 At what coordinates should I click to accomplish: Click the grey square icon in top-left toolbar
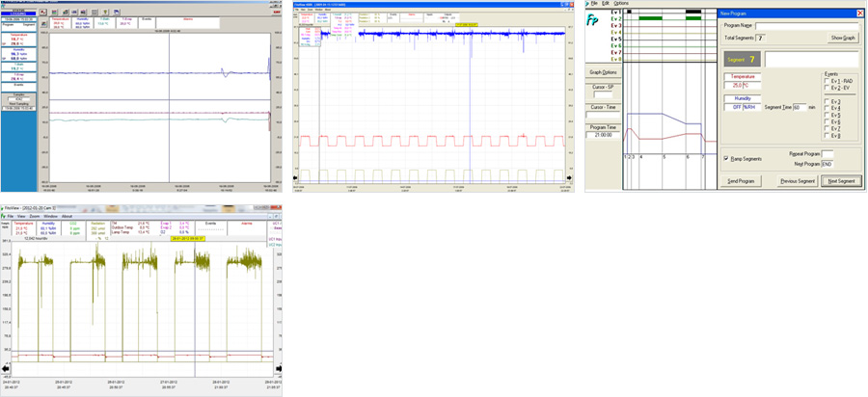tap(95, 13)
